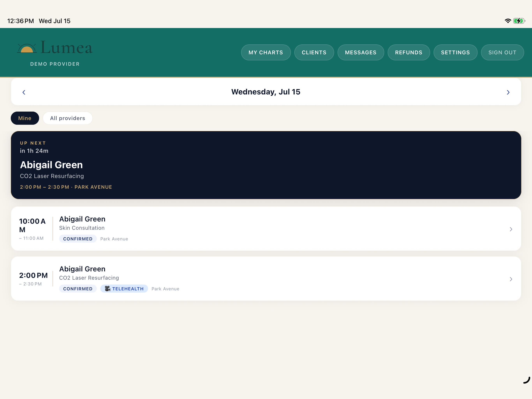
Task: Click the Wednesday, Jul 15 date heading
Action: (266, 92)
